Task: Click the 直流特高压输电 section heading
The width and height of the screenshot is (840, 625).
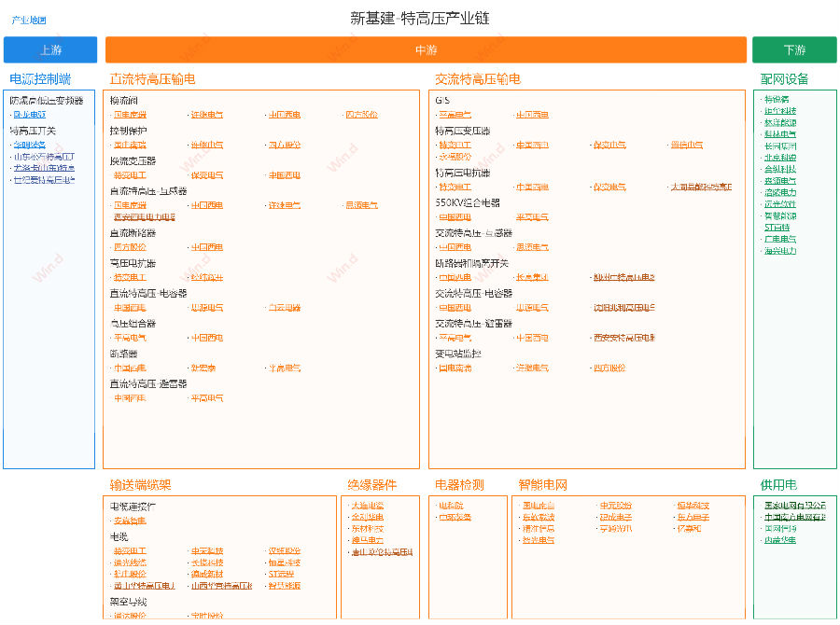Action: click(x=152, y=79)
